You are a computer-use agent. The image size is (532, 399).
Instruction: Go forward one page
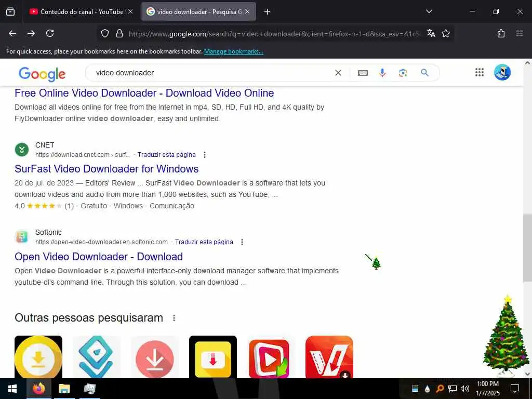[31, 33]
